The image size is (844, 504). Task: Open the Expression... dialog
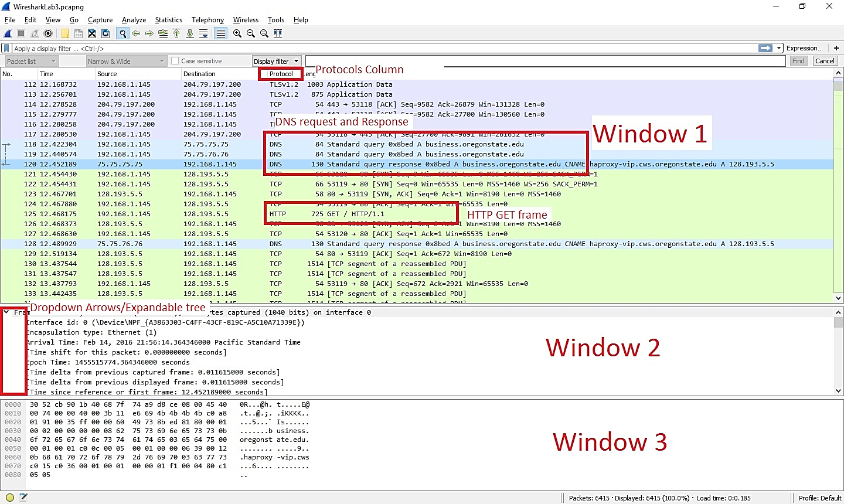point(804,48)
